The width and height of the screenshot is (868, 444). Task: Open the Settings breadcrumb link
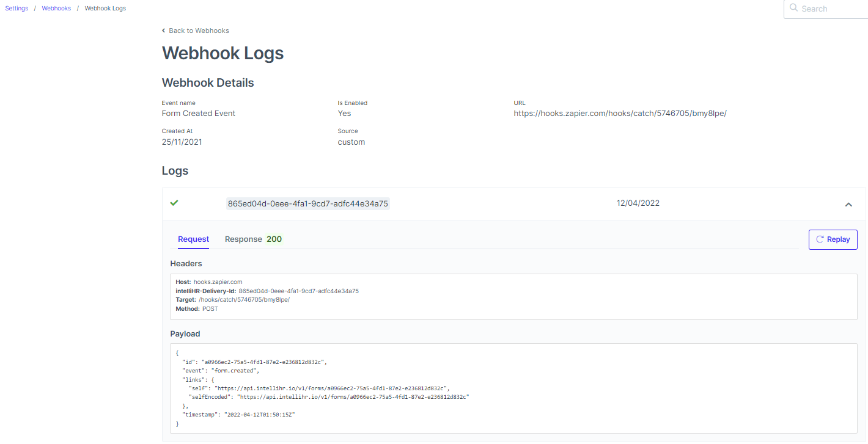coord(16,8)
